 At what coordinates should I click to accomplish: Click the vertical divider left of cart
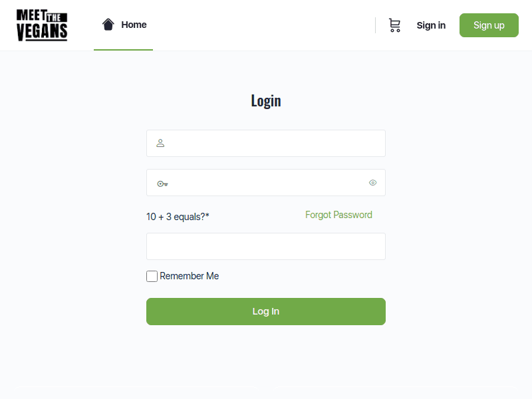point(375,25)
